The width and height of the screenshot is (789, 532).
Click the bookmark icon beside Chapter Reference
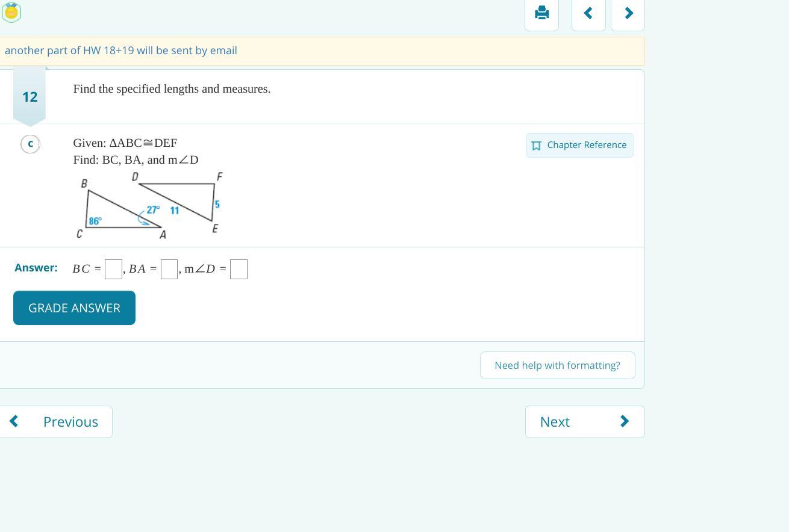536,146
